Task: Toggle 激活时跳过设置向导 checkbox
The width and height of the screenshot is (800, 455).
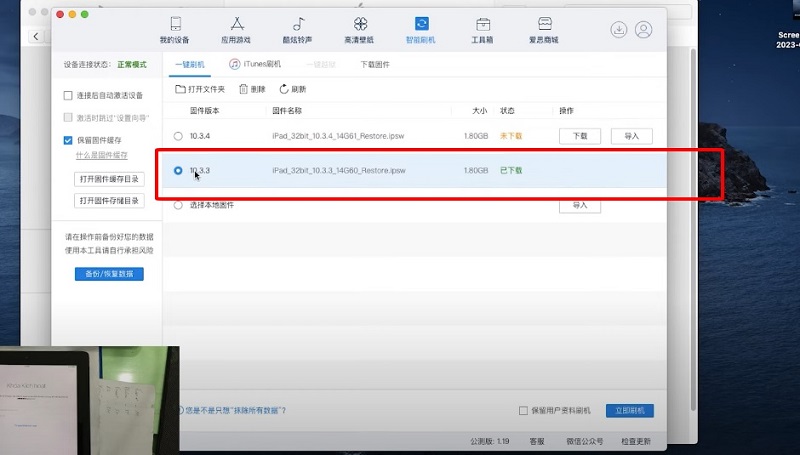Action: [68, 117]
